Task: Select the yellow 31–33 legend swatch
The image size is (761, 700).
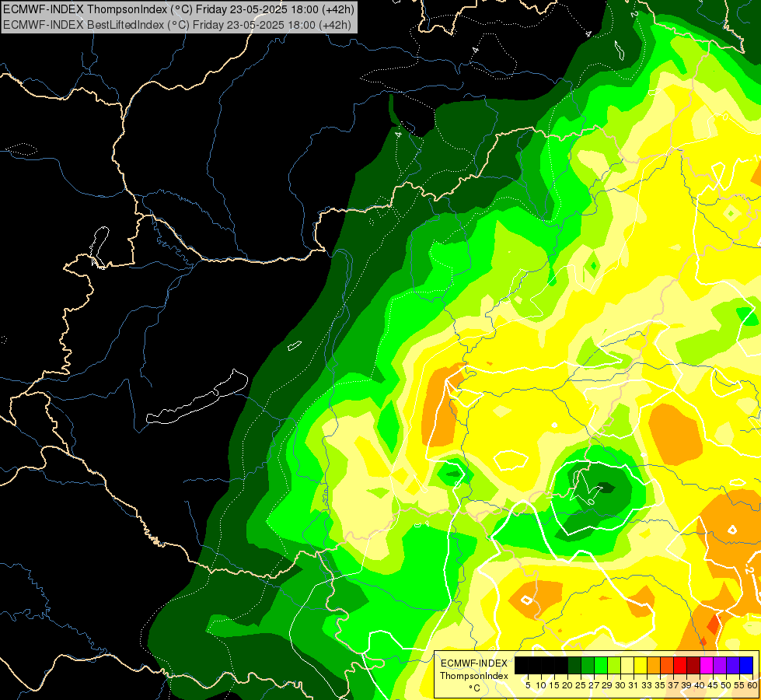Action: (641, 665)
